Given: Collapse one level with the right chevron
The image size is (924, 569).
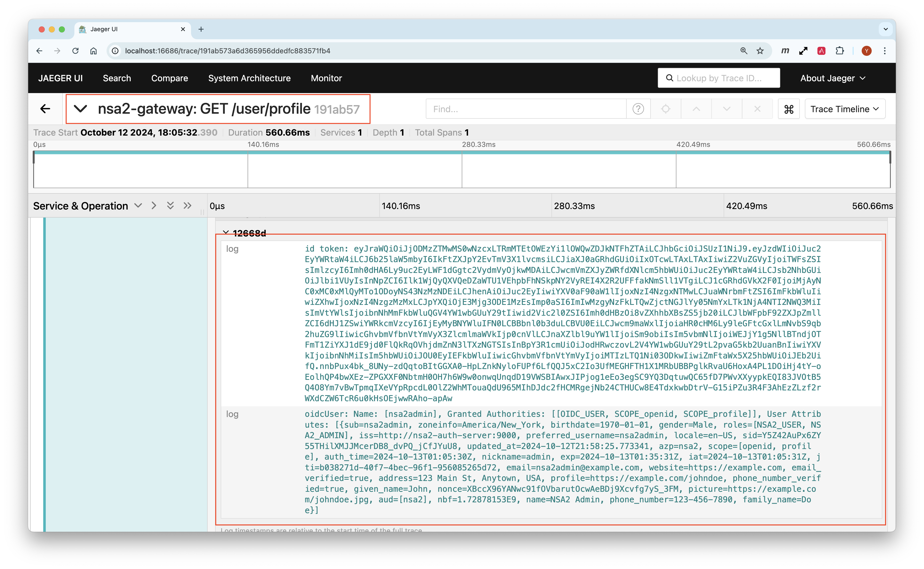Looking at the screenshot, I should tap(153, 206).
